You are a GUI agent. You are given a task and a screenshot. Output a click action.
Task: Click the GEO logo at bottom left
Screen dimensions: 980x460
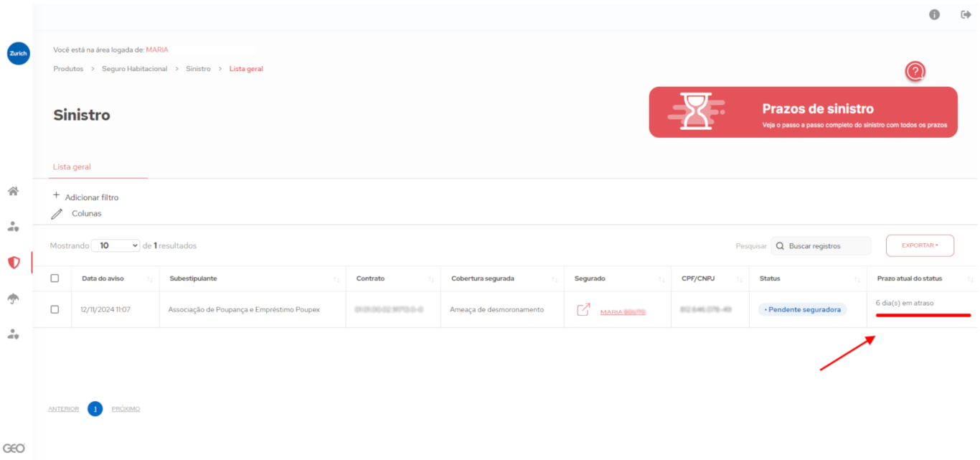[14, 448]
